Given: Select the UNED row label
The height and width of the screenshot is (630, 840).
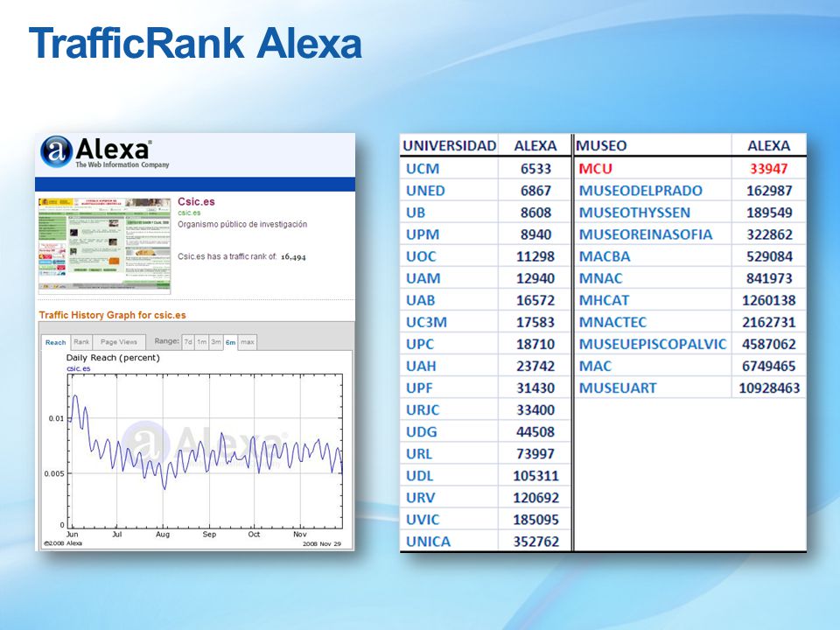Looking at the screenshot, I should (x=425, y=191).
